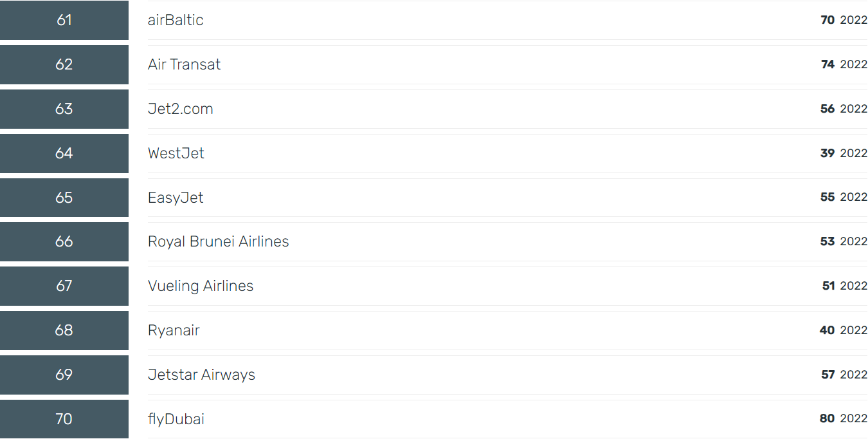The image size is (868, 439).
Task: Click flyDubai's 2022 rank value 80
Action: click(827, 419)
